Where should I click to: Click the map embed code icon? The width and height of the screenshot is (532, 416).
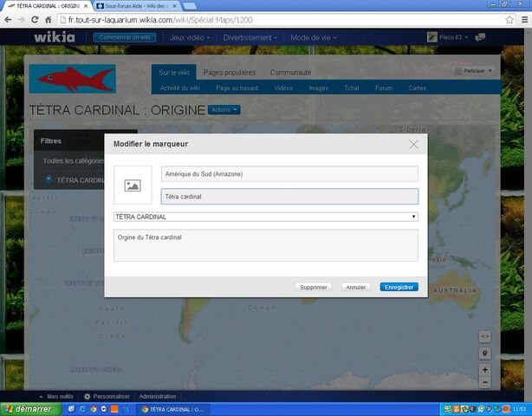(485, 336)
